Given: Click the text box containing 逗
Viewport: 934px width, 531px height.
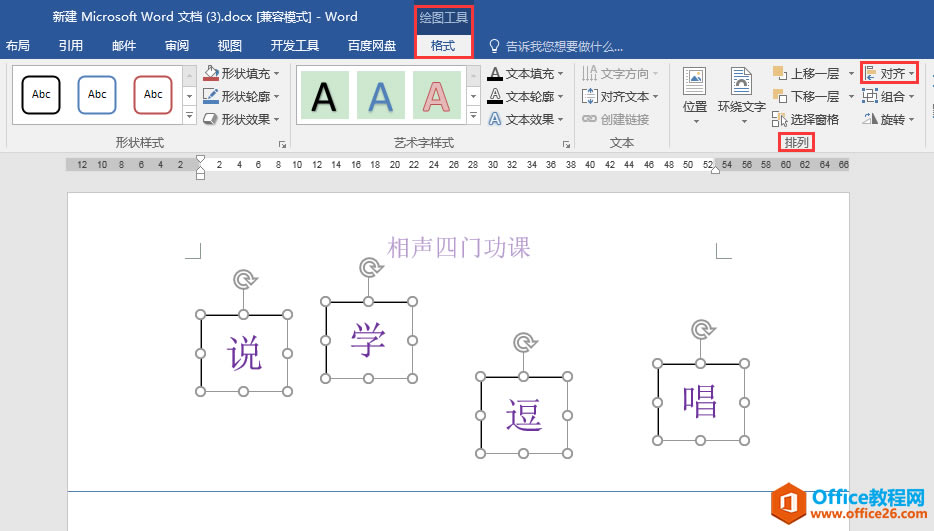Looking at the screenshot, I should (524, 415).
